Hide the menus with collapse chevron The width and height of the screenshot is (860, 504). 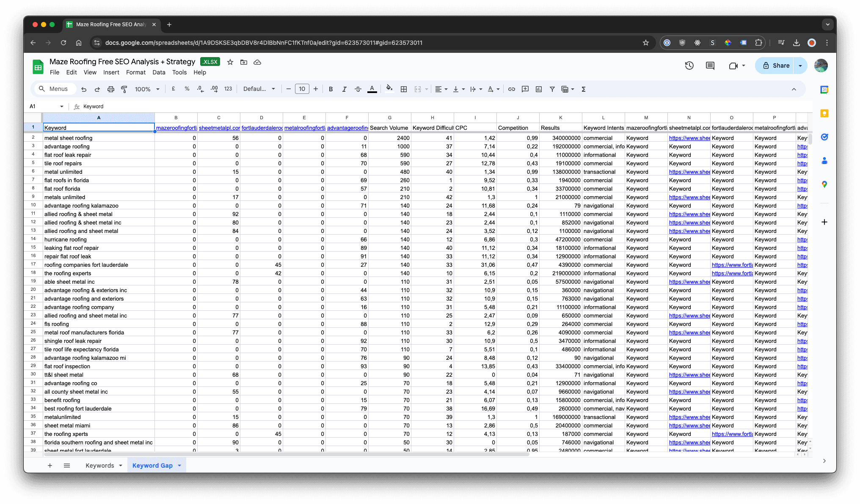click(x=794, y=89)
